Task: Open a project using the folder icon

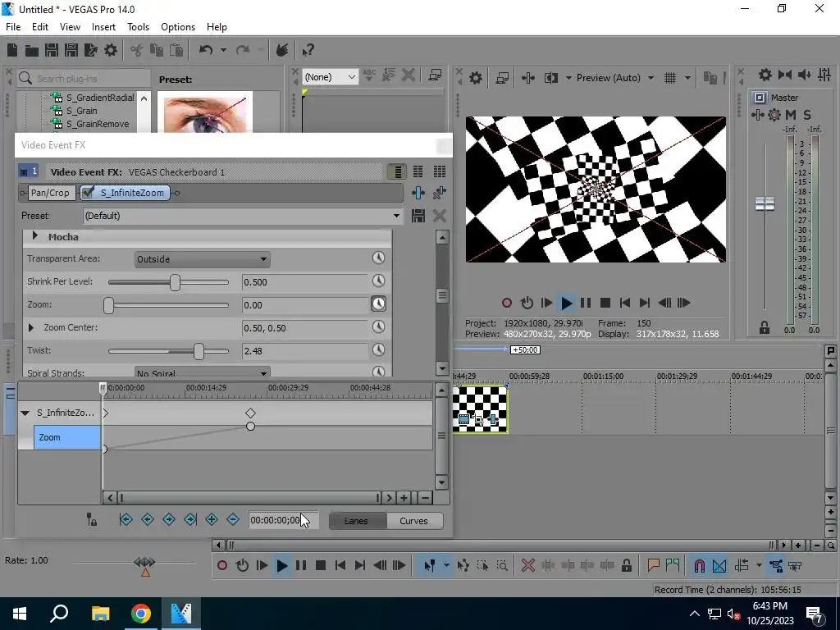Action: pyautogui.click(x=32, y=50)
